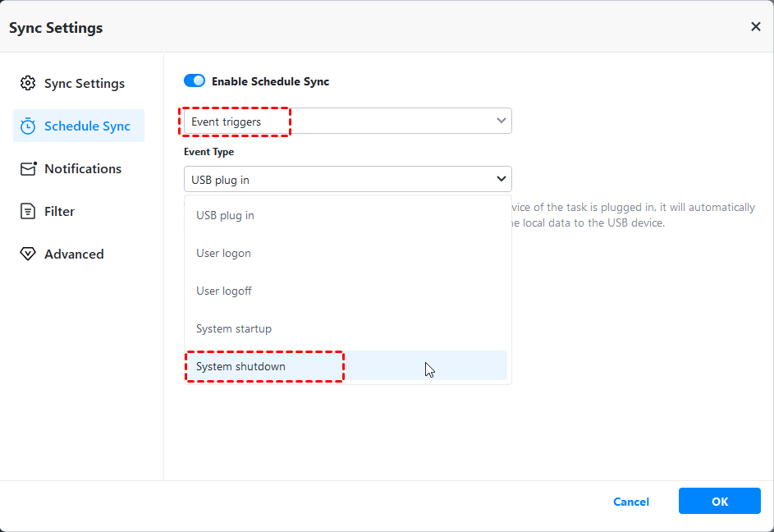
Task: Choose USB plug in from list
Action: 225,215
